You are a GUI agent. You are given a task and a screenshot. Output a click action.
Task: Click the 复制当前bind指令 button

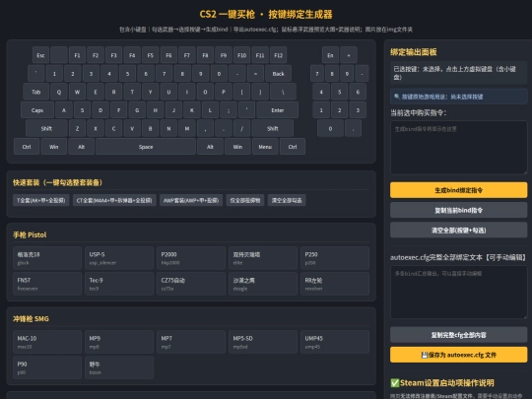click(458, 211)
